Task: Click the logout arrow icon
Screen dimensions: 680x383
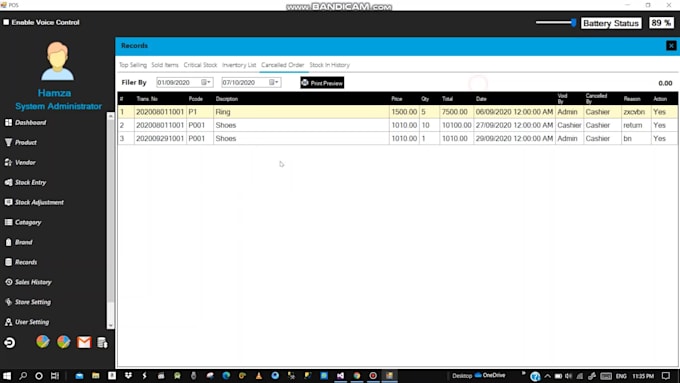Action: click(10, 343)
